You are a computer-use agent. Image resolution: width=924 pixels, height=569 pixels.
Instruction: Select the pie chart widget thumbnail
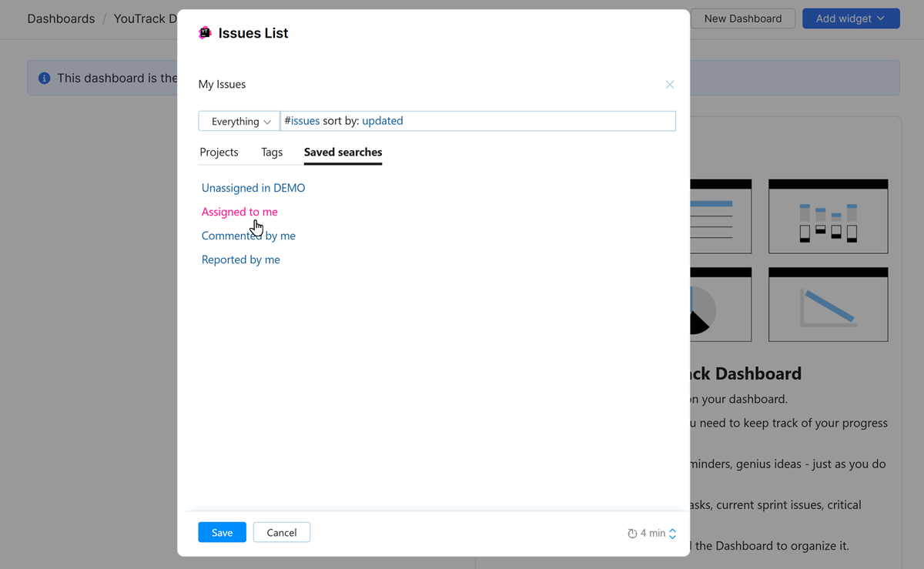pos(720,304)
